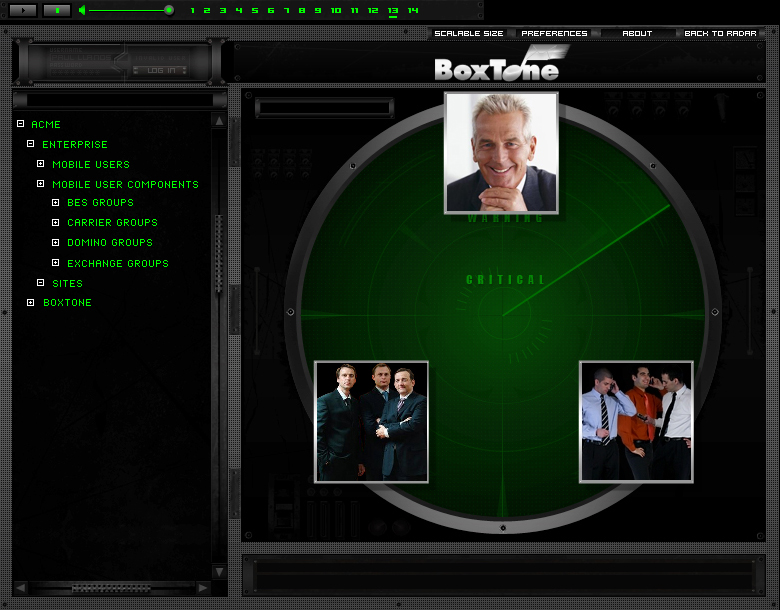The height and width of the screenshot is (610, 780).
Task: Open Preferences menu
Action: pyautogui.click(x=554, y=33)
